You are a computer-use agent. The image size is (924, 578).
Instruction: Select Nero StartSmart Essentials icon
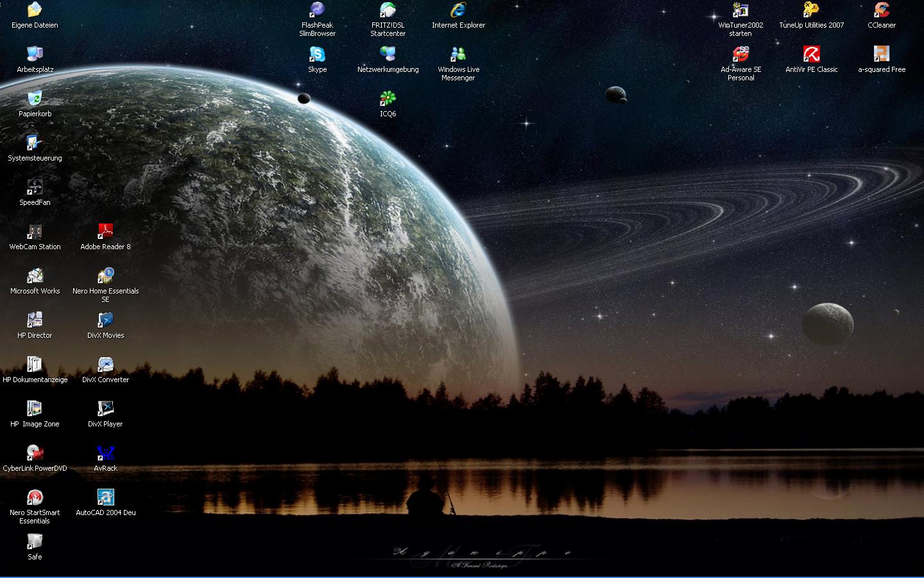(x=35, y=497)
